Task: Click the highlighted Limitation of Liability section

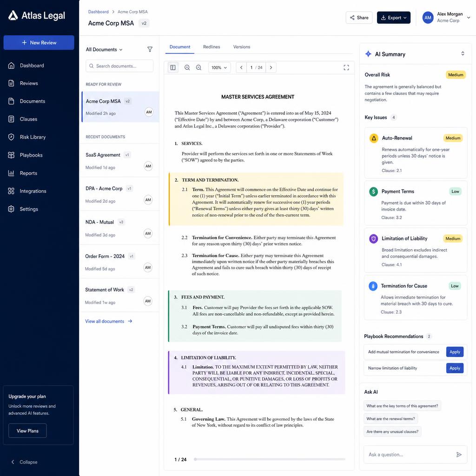Action: point(257,372)
